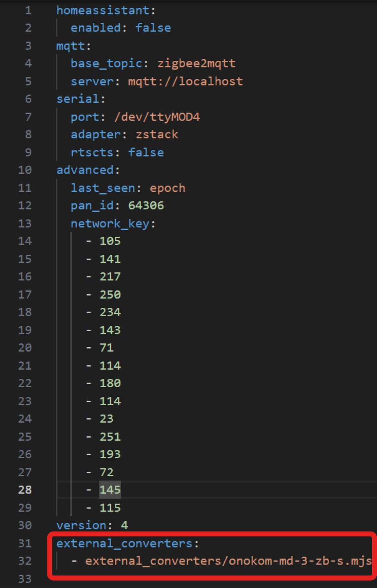Click the advanced key on line 10
Image resolution: width=377 pixels, height=588 pixels.
click(85, 170)
